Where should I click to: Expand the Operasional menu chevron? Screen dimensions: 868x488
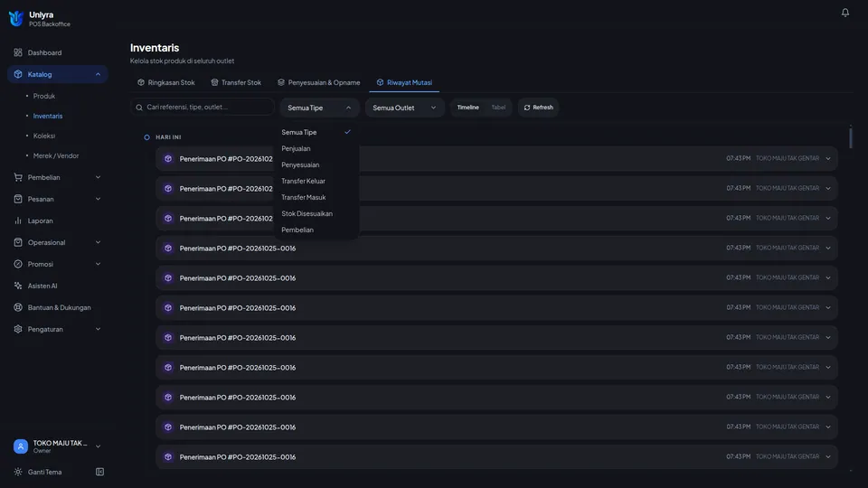point(98,242)
